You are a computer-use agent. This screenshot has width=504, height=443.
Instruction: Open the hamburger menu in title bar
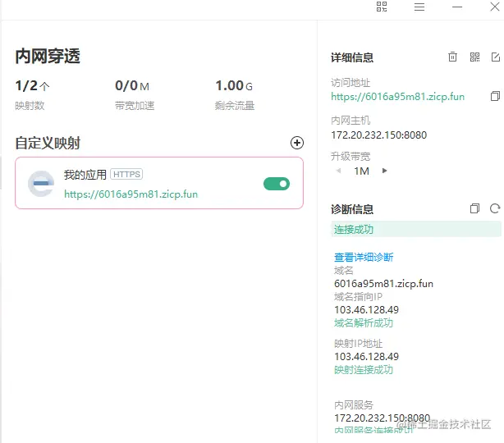[419, 7]
